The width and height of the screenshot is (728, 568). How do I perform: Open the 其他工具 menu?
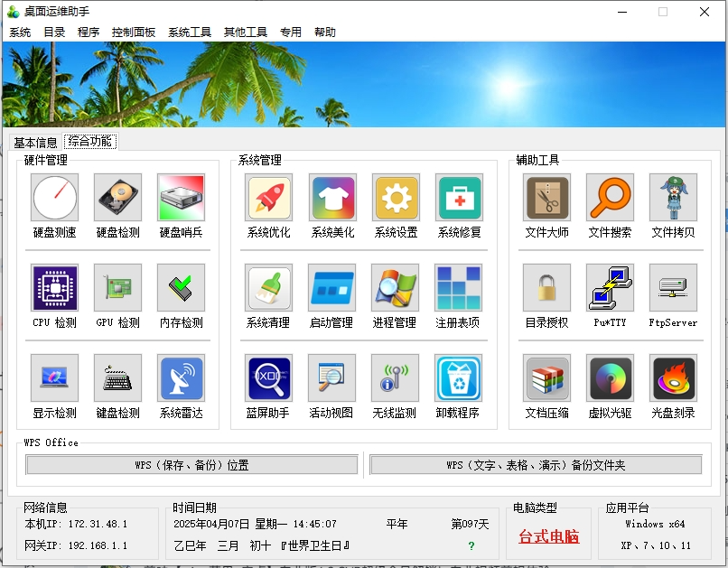245,32
